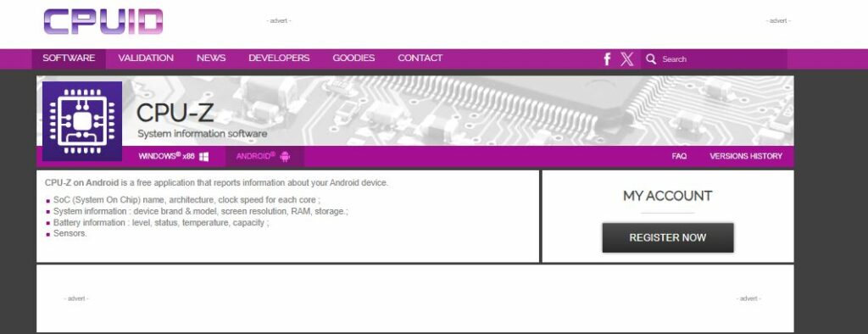
Task: Click the REGISTER NOW button
Action: tap(668, 237)
